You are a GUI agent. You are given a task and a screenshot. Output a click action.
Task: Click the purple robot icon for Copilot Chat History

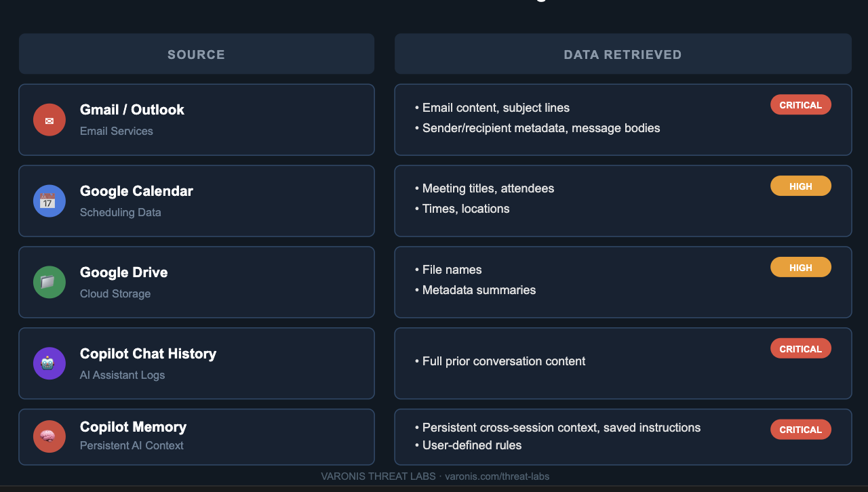[50, 363]
